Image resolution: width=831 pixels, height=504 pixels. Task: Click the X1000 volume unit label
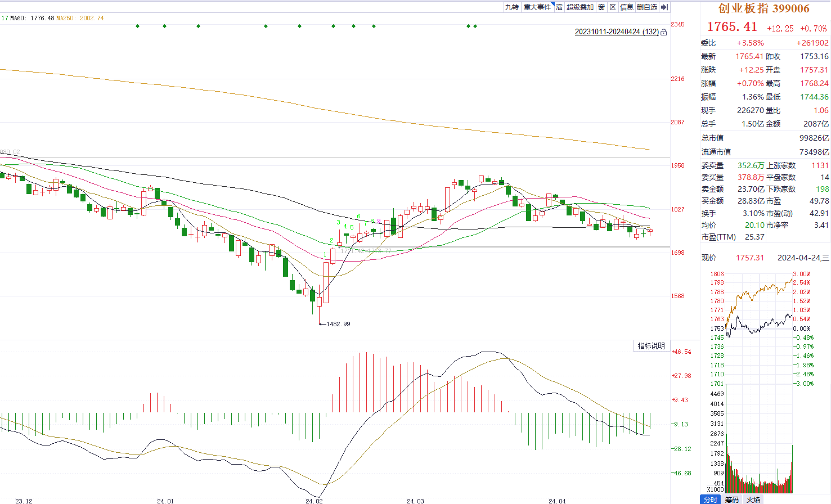click(x=715, y=489)
